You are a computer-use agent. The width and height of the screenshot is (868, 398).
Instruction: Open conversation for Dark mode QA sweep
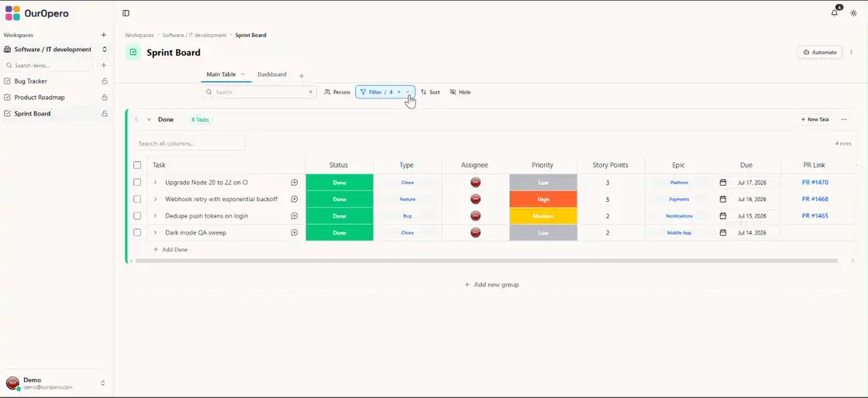tap(294, 233)
